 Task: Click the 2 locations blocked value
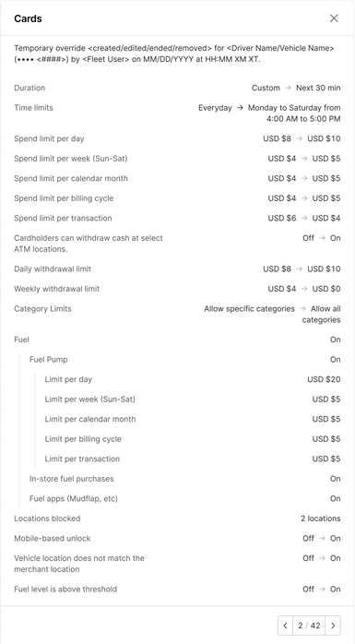[321, 519]
